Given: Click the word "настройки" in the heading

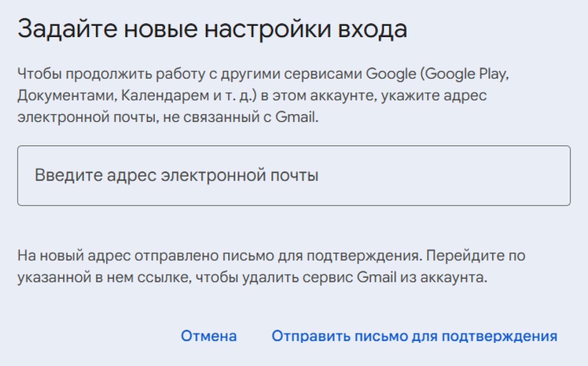Looking at the screenshot, I should click(x=268, y=29).
